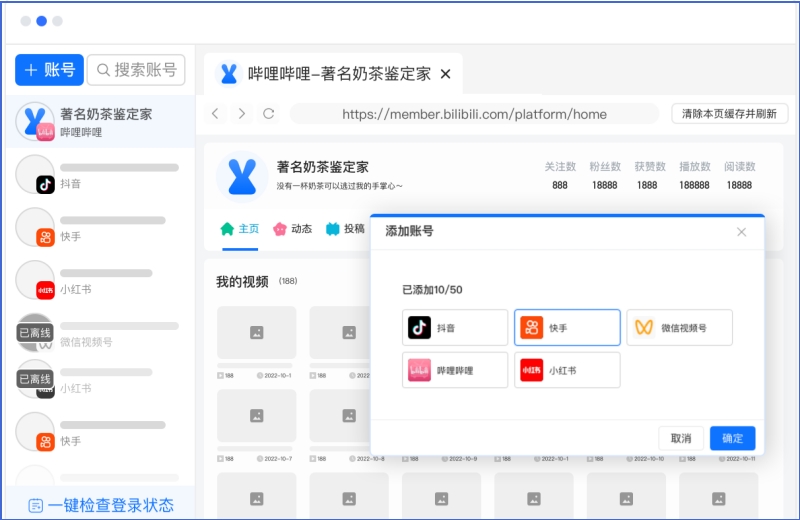This screenshot has width=800, height=520.
Task: Click the TikTok badge icon on the sidebar 抖音 account
Action: point(45,184)
